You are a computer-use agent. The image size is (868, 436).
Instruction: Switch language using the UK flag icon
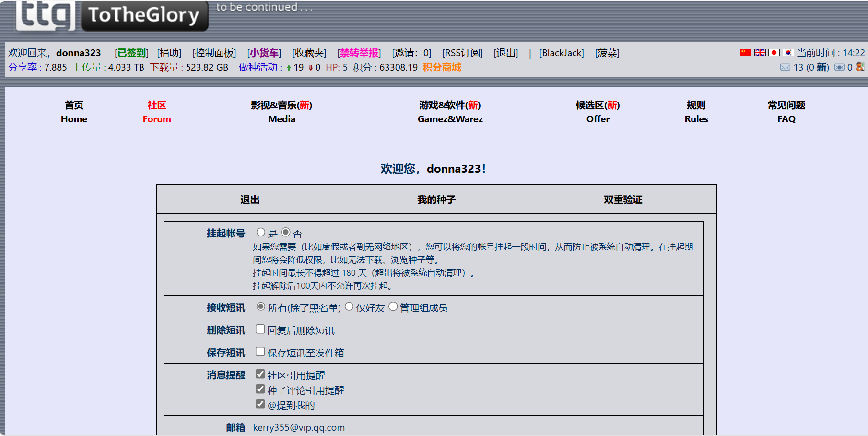[760, 53]
